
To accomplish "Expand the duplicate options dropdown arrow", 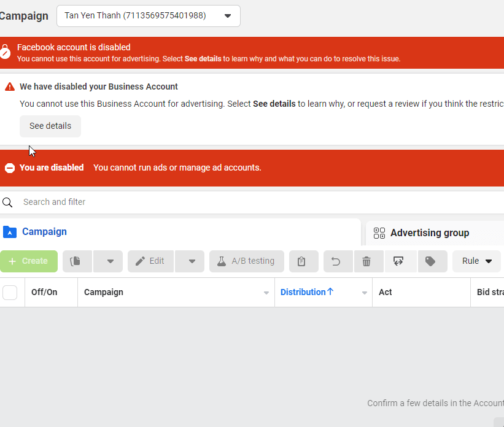I will pos(107,261).
